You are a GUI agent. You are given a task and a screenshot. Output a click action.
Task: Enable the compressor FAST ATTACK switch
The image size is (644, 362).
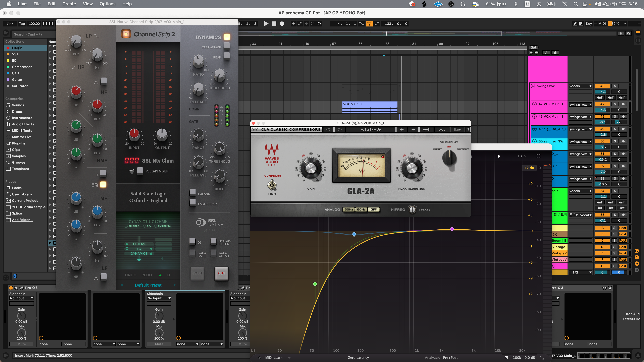point(227,46)
